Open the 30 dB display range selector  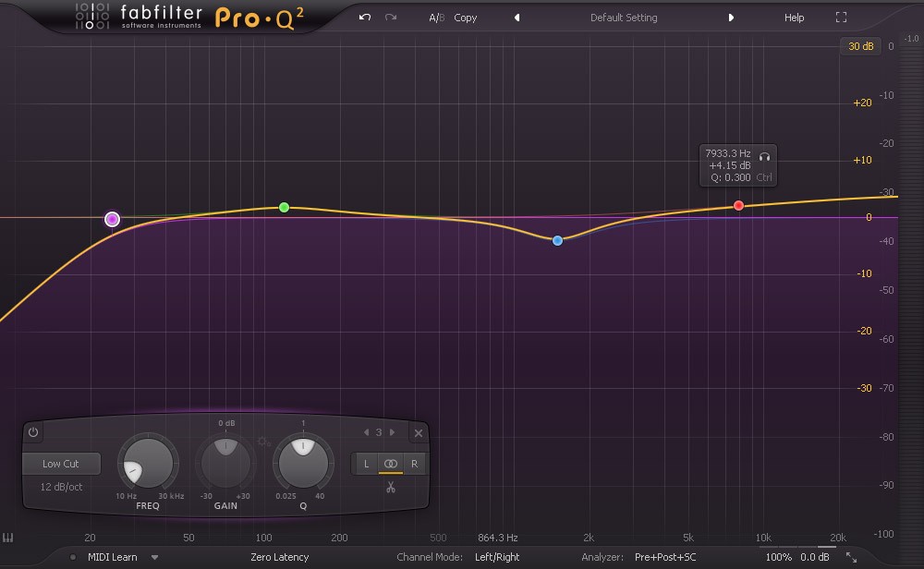860,46
